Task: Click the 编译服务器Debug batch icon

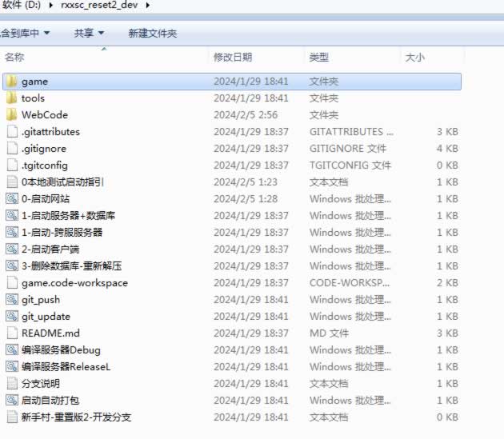Action: point(12,349)
